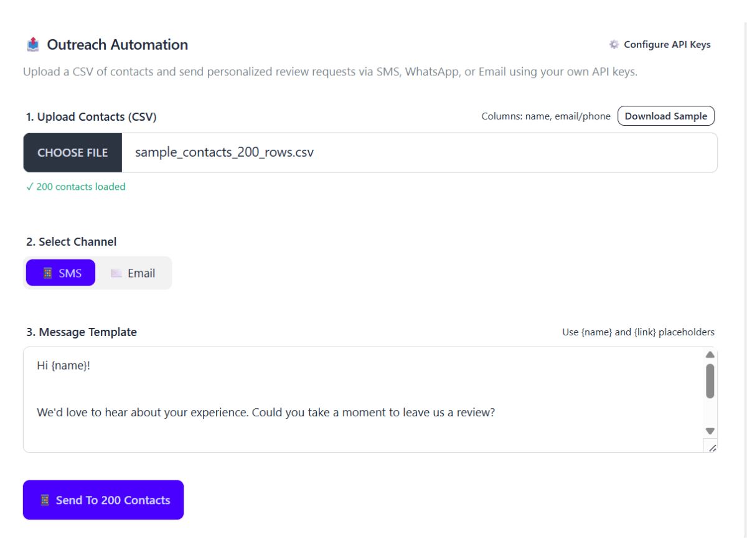The image size is (747, 560).
Task: Click the phone icon in the SMS option
Action: point(47,273)
